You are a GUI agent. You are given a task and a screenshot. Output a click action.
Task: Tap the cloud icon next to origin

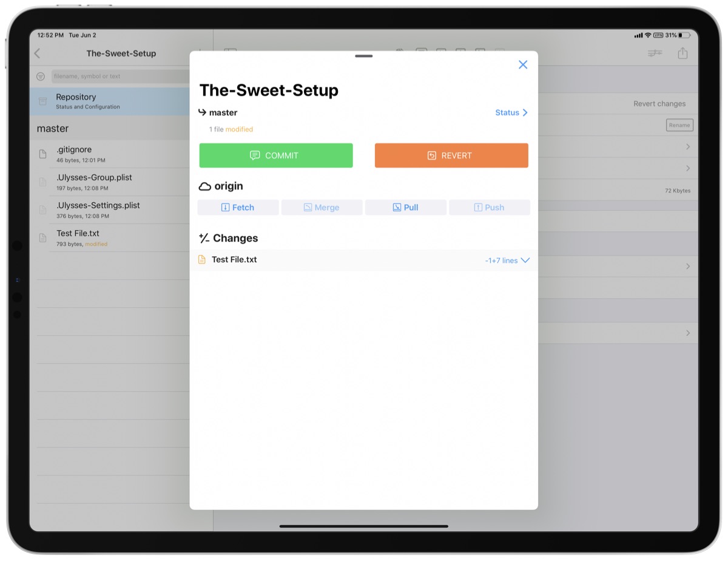point(205,186)
